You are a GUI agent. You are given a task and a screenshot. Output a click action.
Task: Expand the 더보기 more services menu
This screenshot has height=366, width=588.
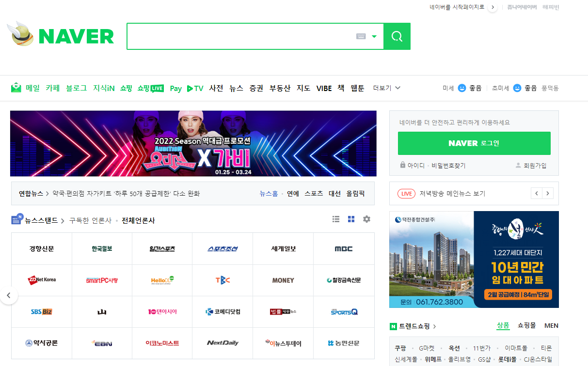pos(387,88)
